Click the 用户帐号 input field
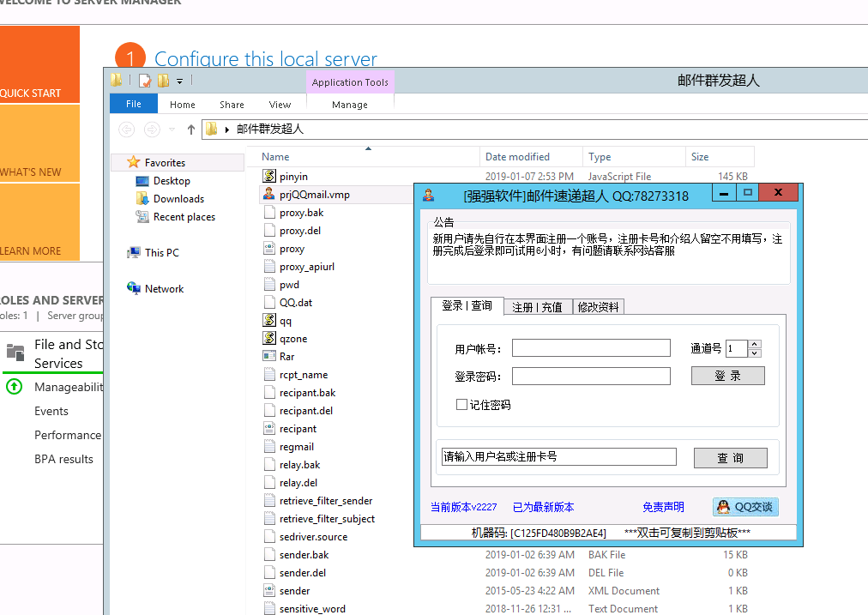 (x=591, y=347)
